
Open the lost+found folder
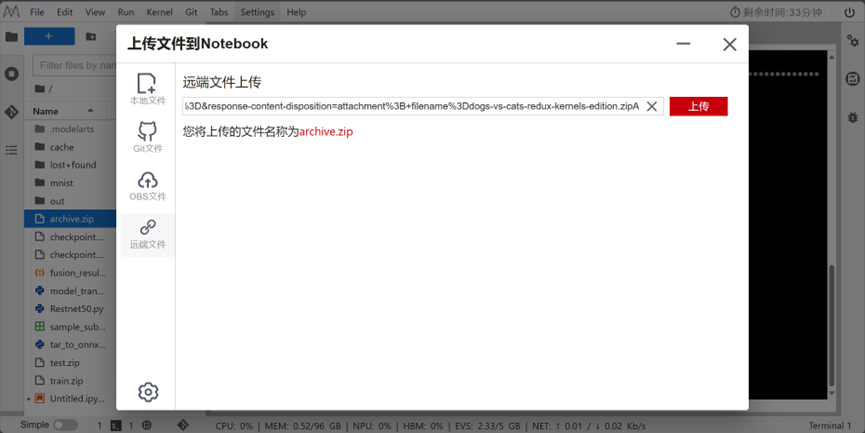pos(70,165)
